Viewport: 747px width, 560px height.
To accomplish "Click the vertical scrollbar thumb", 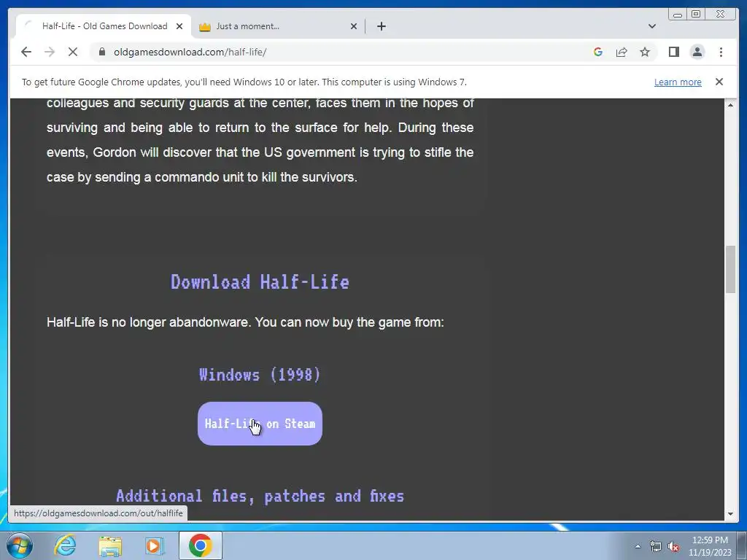I will click(730, 269).
